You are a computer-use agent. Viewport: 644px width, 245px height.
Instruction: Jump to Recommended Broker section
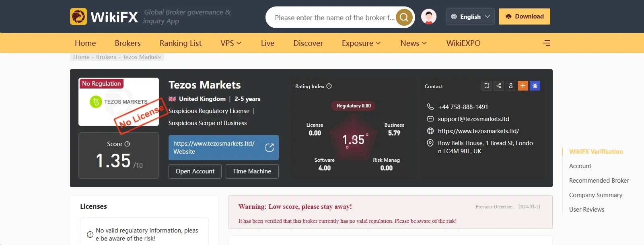[599, 181]
